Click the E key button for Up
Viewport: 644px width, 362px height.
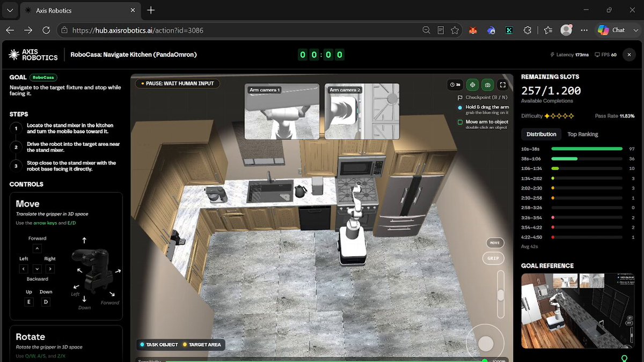coord(29,302)
